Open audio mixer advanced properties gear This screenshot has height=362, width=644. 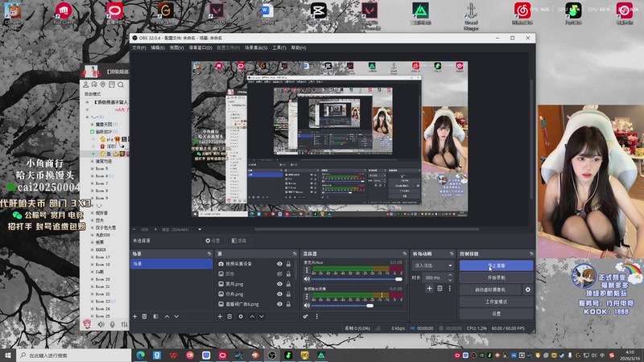point(307,317)
